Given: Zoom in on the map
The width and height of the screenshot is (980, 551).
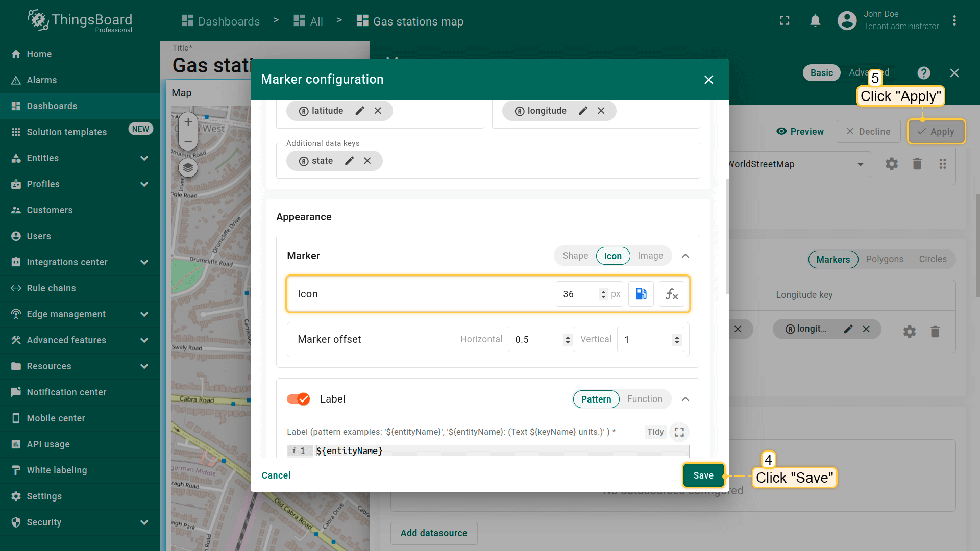Looking at the screenshot, I should click(x=188, y=122).
